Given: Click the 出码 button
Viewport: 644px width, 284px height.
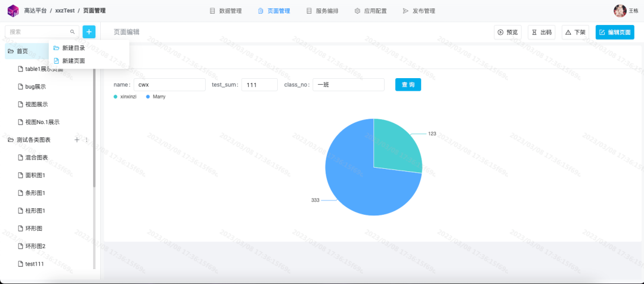Looking at the screenshot, I should point(541,32).
